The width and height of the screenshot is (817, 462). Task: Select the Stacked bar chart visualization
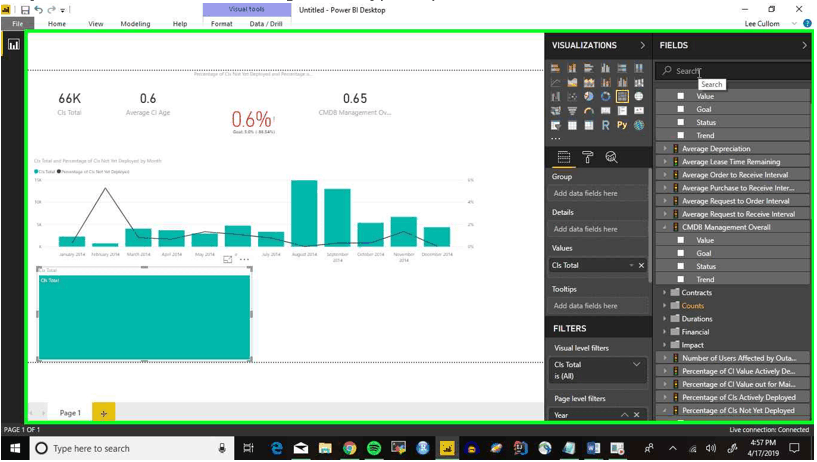[x=555, y=68]
